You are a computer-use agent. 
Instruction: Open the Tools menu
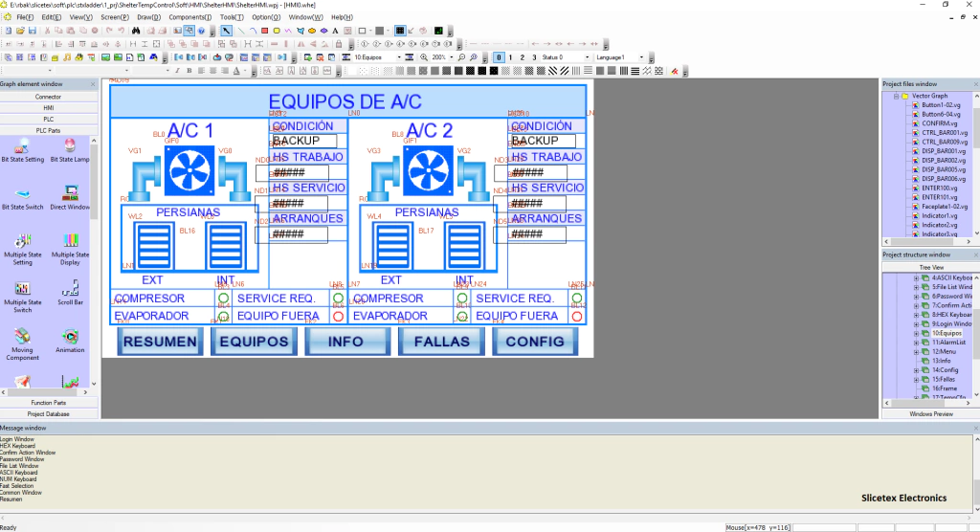pyautogui.click(x=232, y=17)
